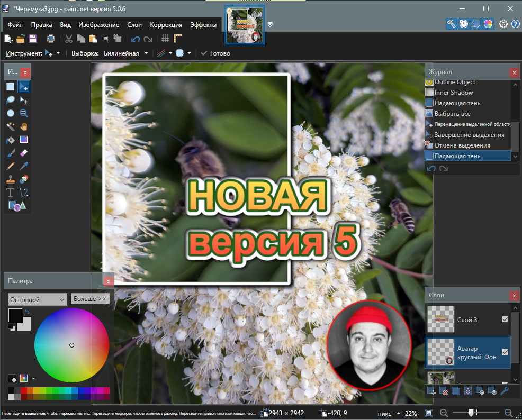Select the Magic Wand tool
The image size is (522, 420).
11,126
